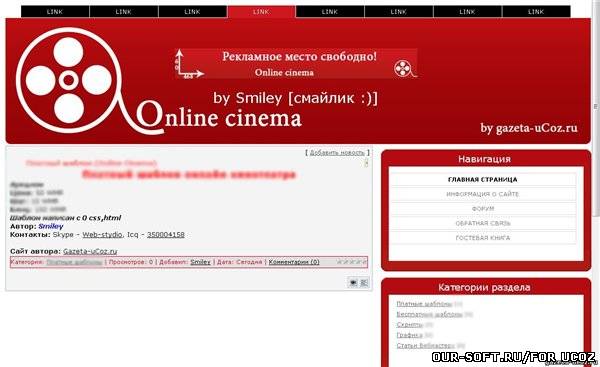The width and height of the screenshot is (600, 367).
Task: Select 'Скрипты' category
Action: tap(409, 325)
